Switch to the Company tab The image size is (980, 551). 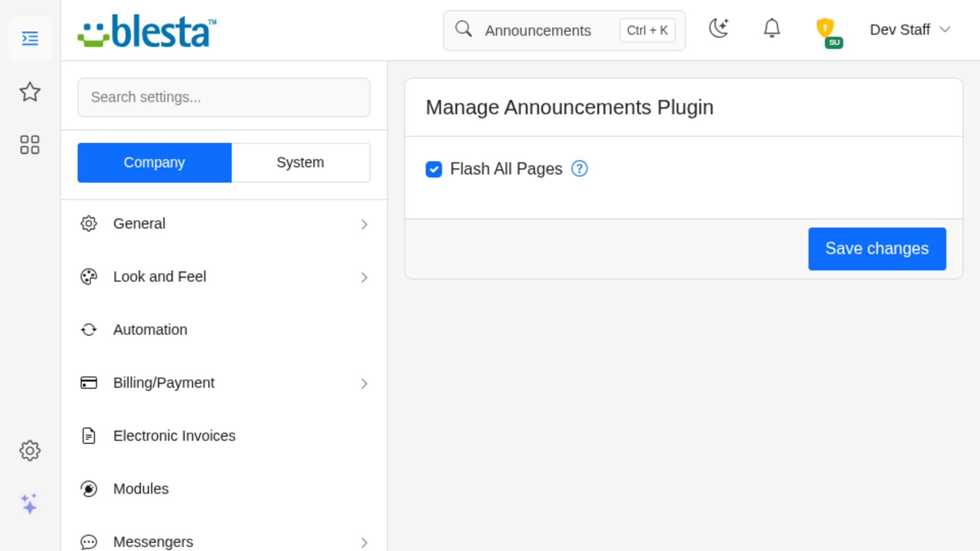tap(155, 163)
